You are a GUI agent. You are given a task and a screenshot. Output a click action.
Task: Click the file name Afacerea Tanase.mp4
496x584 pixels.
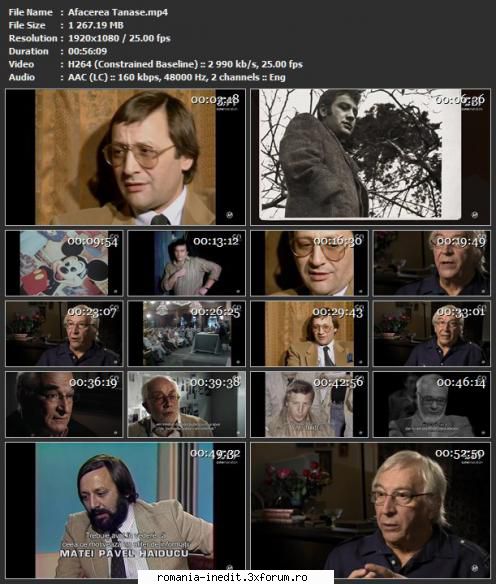click(118, 12)
